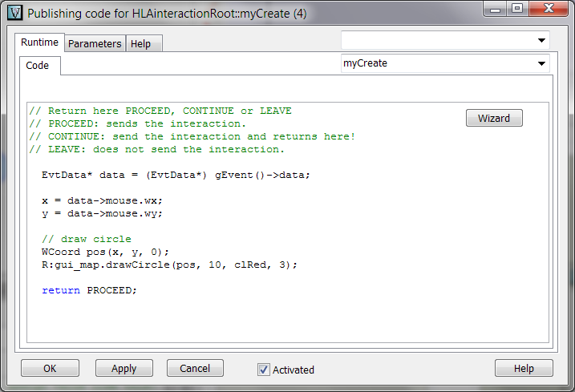Cancel the publishing code dialog

195,369
